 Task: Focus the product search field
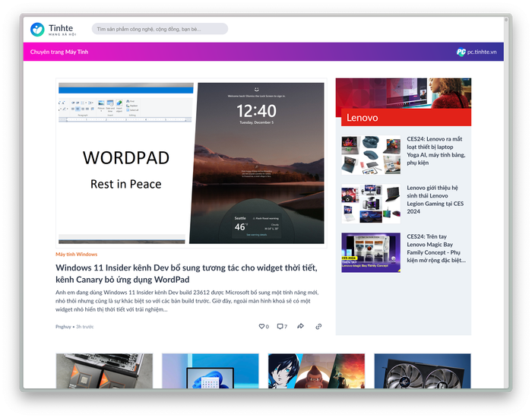(x=160, y=29)
